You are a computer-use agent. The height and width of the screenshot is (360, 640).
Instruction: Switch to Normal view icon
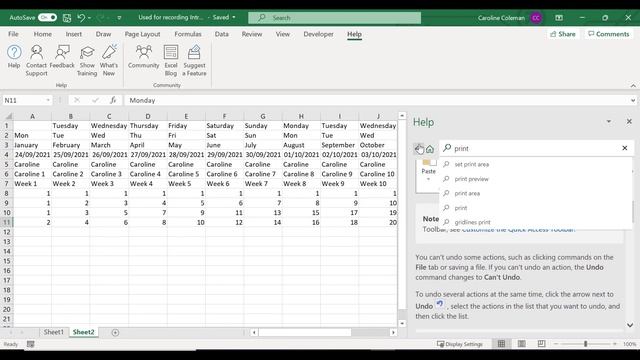coord(501,344)
